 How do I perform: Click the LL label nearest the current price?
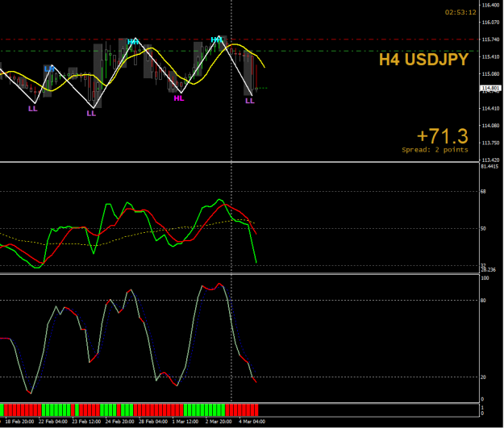[250, 101]
